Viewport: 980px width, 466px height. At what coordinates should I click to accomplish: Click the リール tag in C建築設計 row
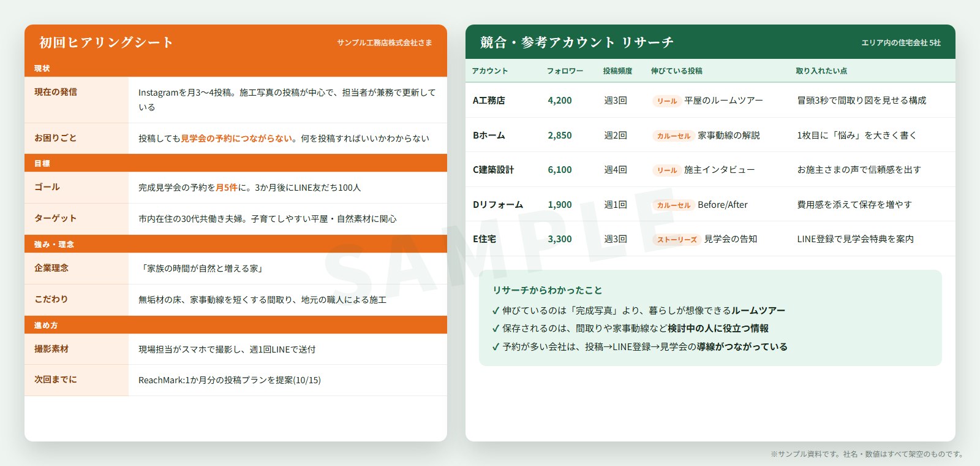(x=667, y=170)
